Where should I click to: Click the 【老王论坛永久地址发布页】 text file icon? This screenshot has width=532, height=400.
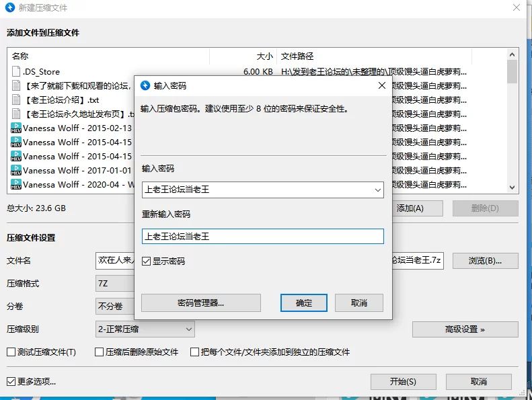tap(16, 114)
